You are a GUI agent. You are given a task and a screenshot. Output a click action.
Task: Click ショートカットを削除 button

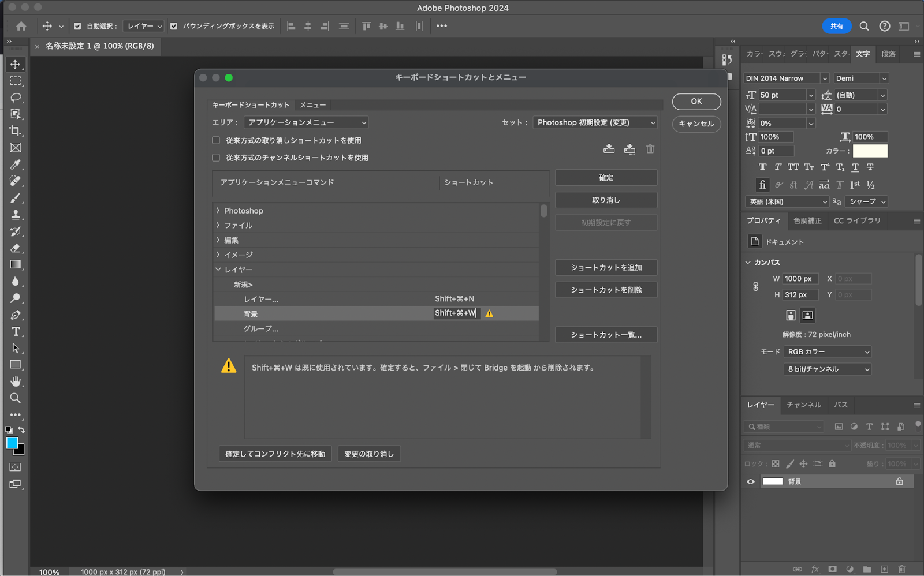[x=606, y=290]
